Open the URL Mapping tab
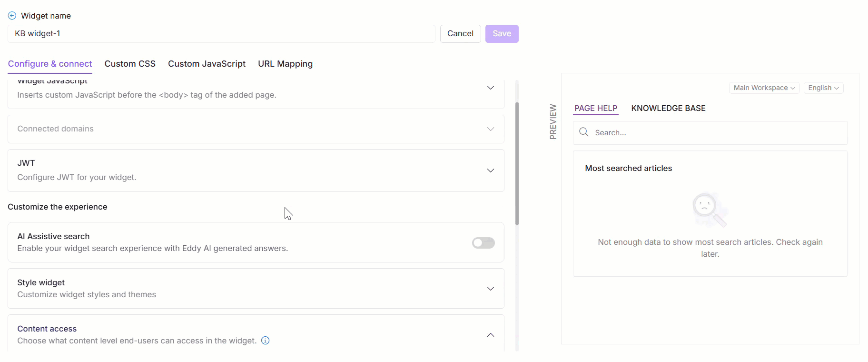The height and width of the screenshot is (362, 868). (x=285, y=64)
